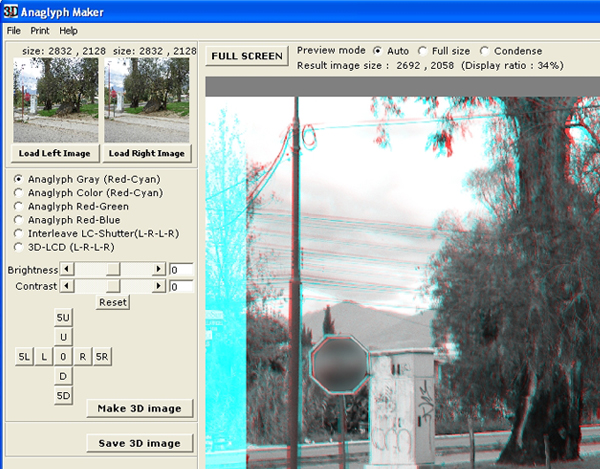Click the 5D shift-down button
Image resolution: width=600 pixels, height=469 pixels.
(x=64, y=396)
